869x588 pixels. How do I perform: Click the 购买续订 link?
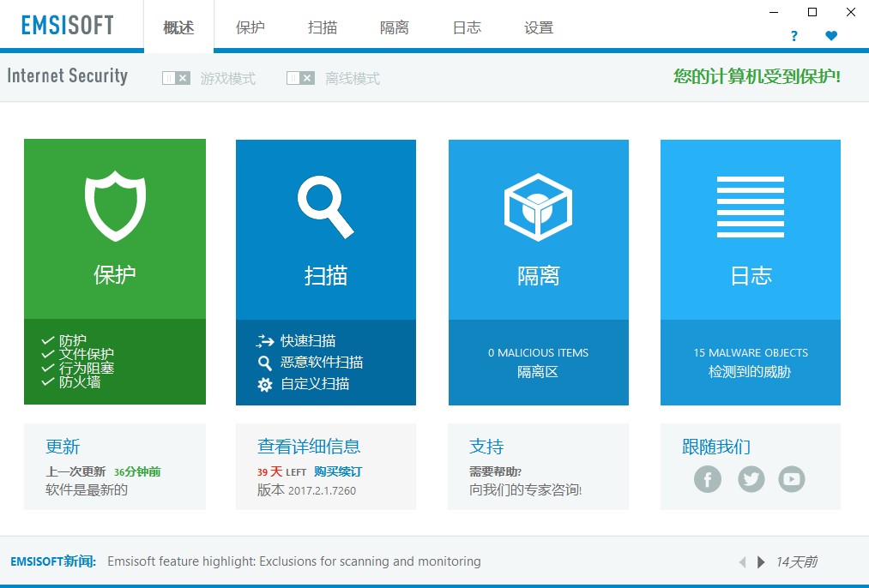click(x=337, y=471)
